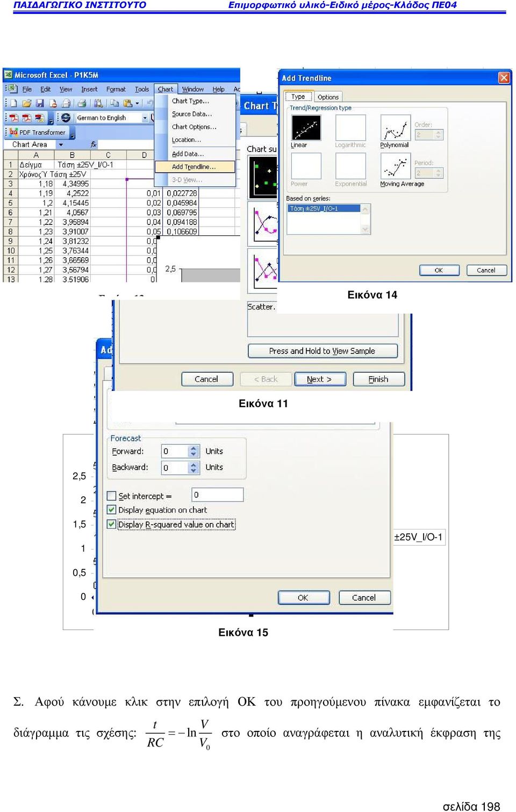The height and width of the screenshot is (812, 516).
Task: Click Finish in the Chart Wizard
Action: coord(378,379)
